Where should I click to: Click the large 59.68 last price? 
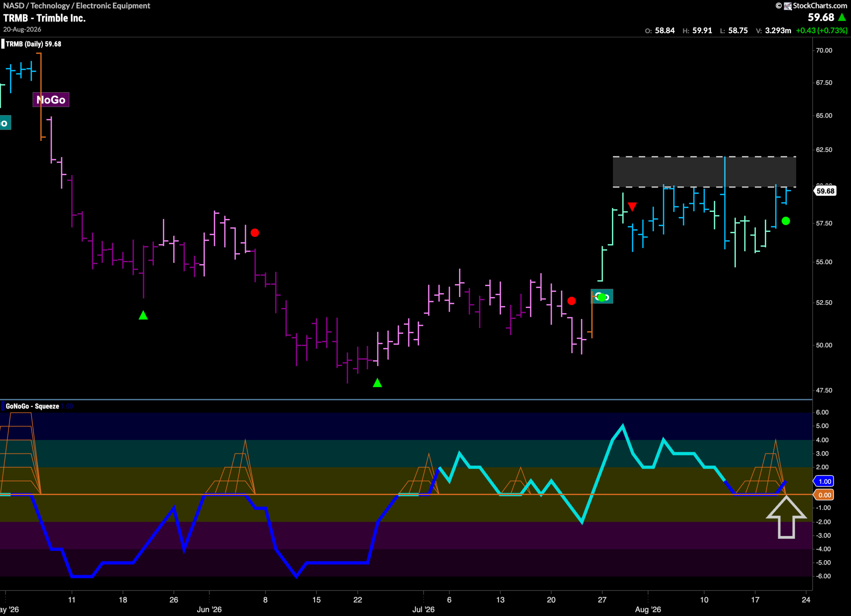[x=821, y=17]
